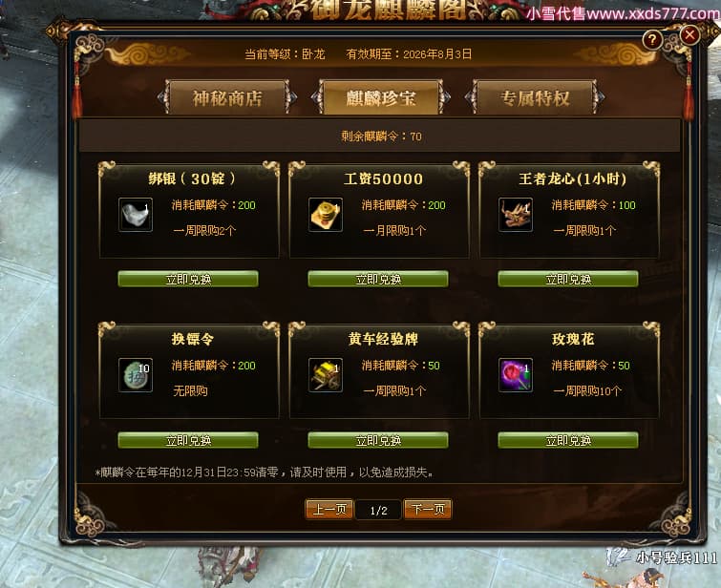The width and height of the screenshot is (721, 588).
Task: Exchange for 王者龙心 (1小时)
Action: (568, 279)
